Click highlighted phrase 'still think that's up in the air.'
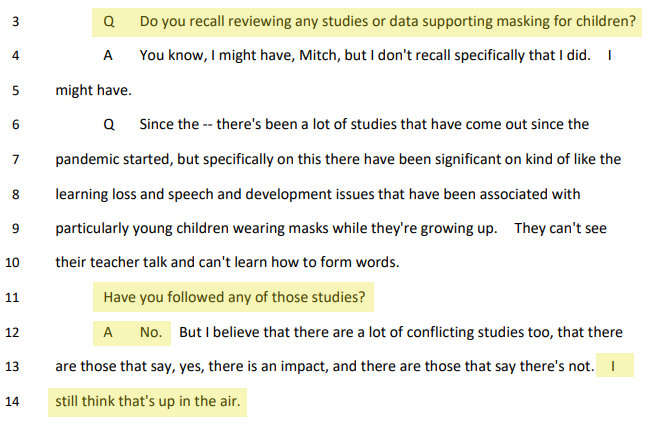Viewport: 653px width, 439px height. (147, 402)
